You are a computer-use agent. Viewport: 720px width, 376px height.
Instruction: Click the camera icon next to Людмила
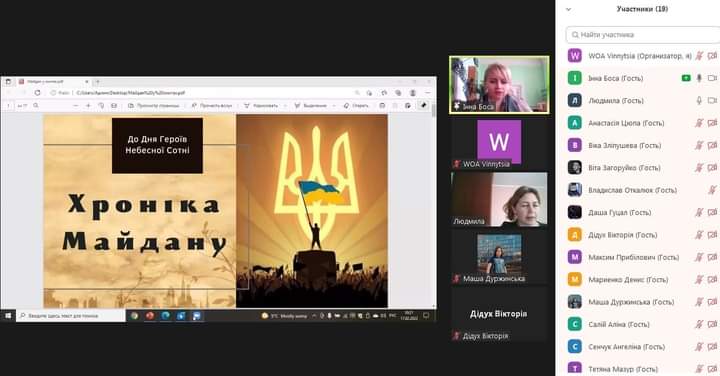click(712, 101)
